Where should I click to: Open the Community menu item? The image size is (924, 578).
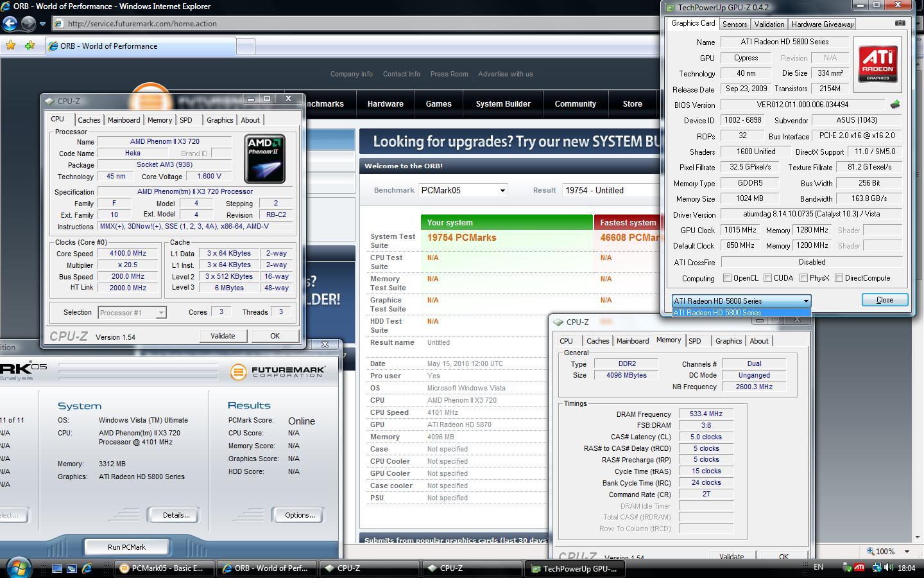(x=575, y=103)
